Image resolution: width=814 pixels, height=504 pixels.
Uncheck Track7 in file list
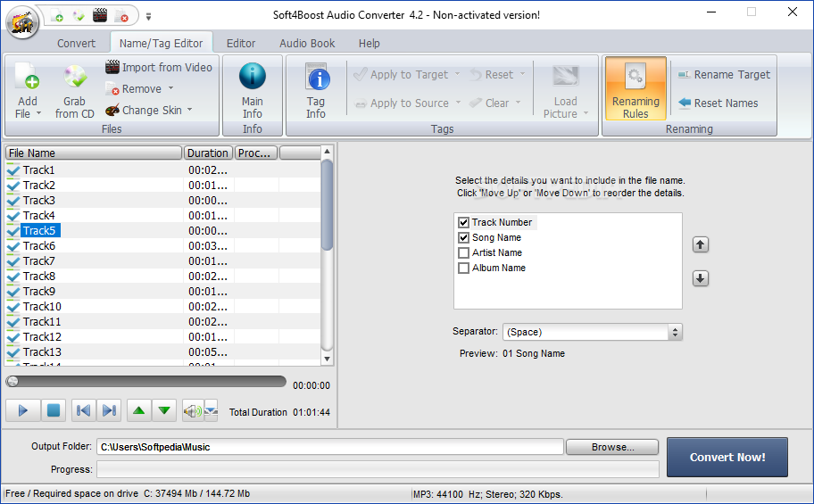(13, 261)
